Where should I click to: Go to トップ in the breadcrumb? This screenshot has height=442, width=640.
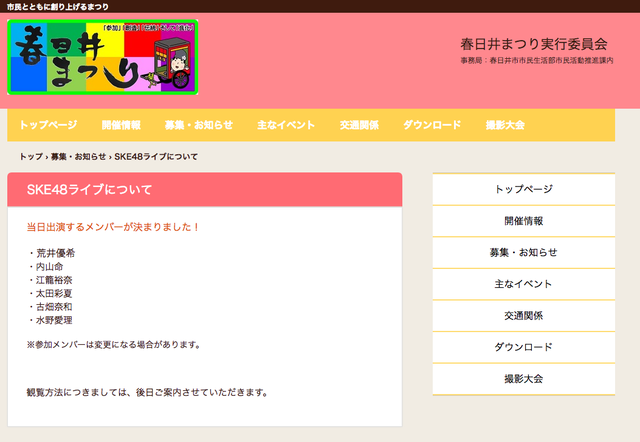[31, 157]
